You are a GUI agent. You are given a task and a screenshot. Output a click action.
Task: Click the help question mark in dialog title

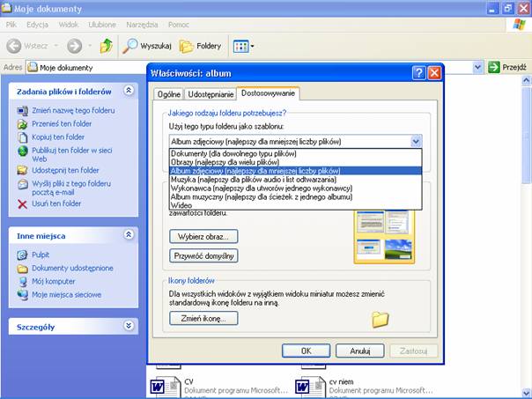(418, 73)
